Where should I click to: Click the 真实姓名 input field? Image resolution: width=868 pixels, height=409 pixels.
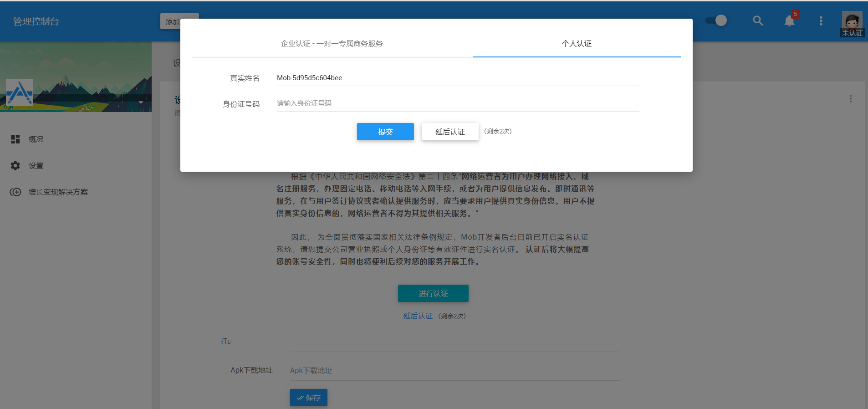[x=458, y=78]
